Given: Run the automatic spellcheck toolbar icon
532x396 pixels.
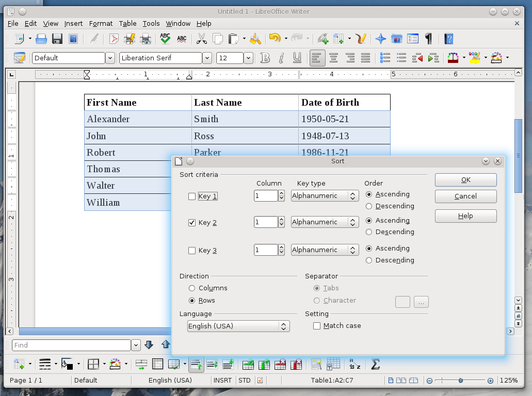Looking at the screenshot, I should pos(182,39).
